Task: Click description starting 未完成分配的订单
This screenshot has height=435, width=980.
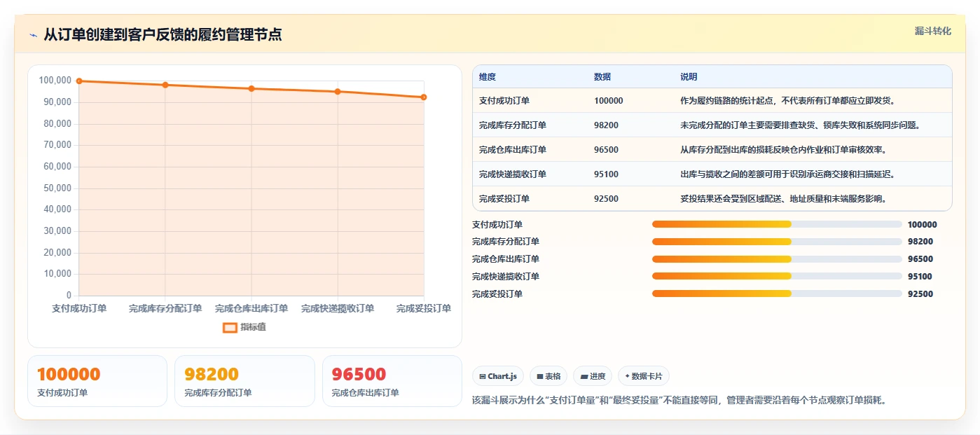Action: pyautogui.click(x=800, y=125)
